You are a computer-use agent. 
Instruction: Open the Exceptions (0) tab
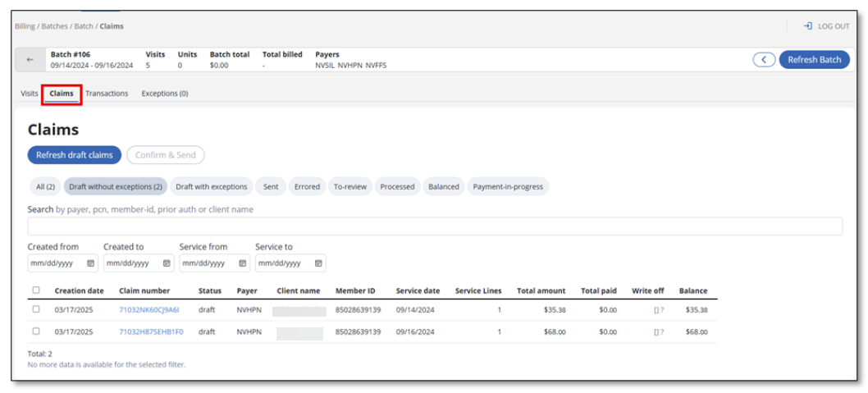(x=164, y=94)
